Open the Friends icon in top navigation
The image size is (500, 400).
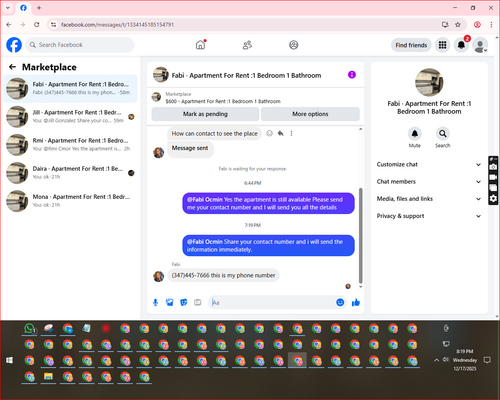point(247,45)
